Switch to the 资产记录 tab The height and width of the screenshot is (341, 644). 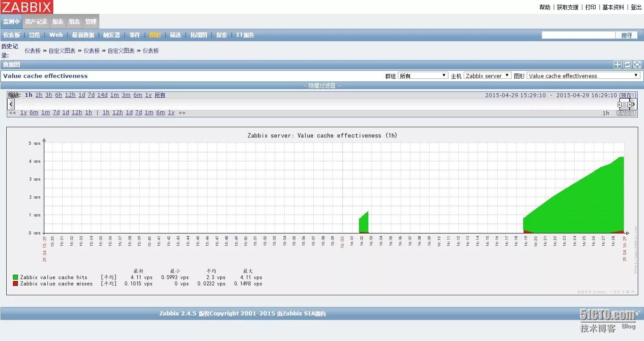tap(36, 21)
